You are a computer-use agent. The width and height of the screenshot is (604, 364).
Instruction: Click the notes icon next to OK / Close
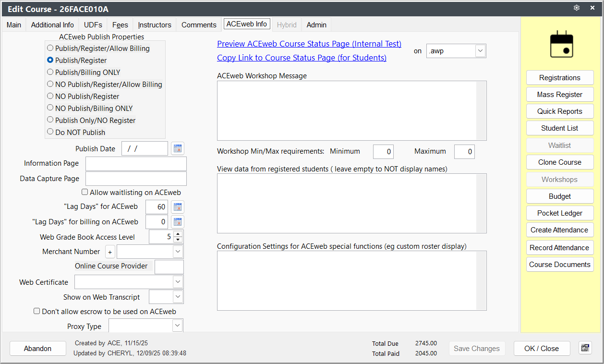click(585, 348)
